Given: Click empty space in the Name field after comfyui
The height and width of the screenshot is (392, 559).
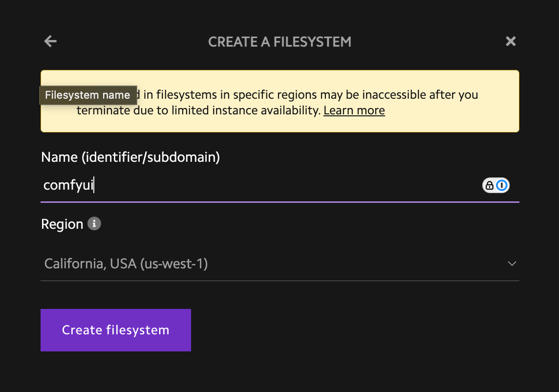Looking at the screenshot, I should click(283, 186).
